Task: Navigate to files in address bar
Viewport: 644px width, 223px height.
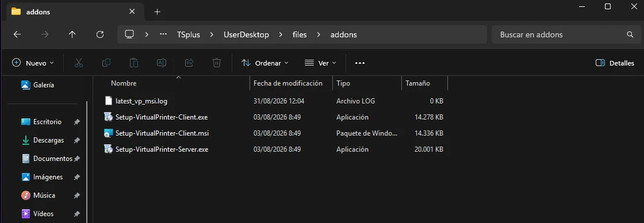Action: click(x=300, y=34)
